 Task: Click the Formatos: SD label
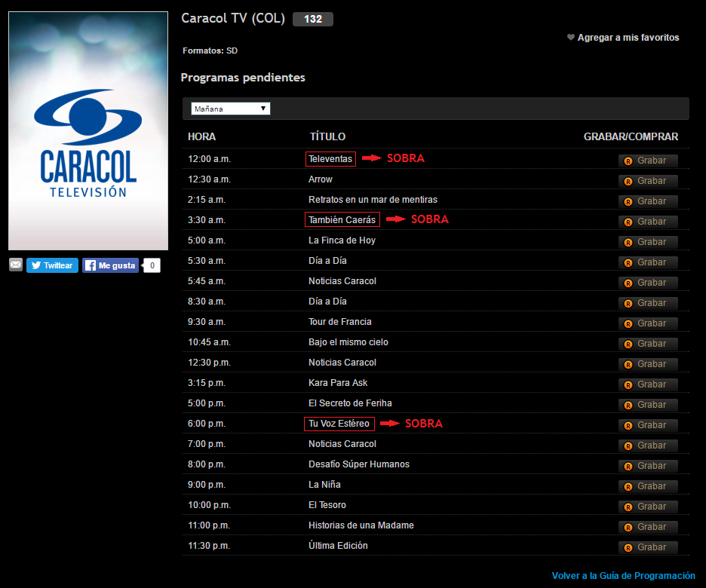pos(210,51)
